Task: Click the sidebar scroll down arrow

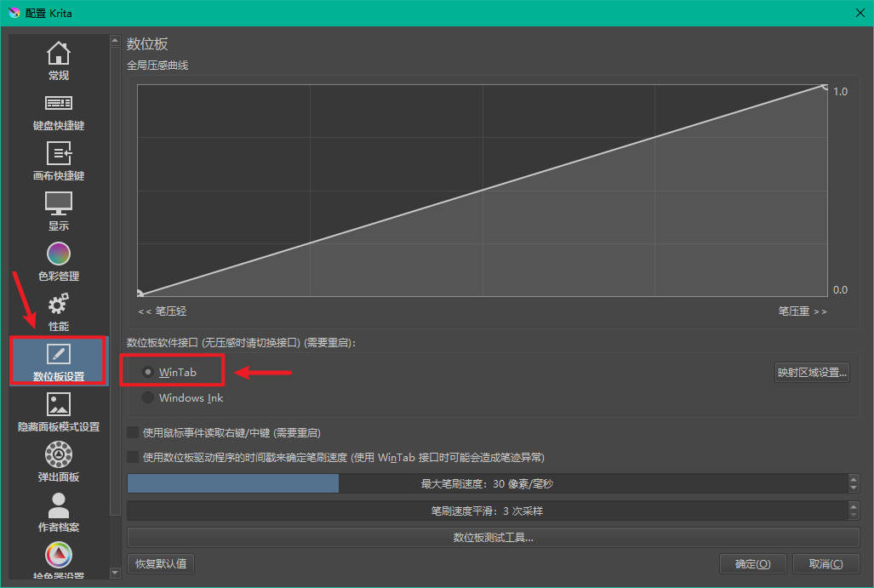Action: (115, 573)
